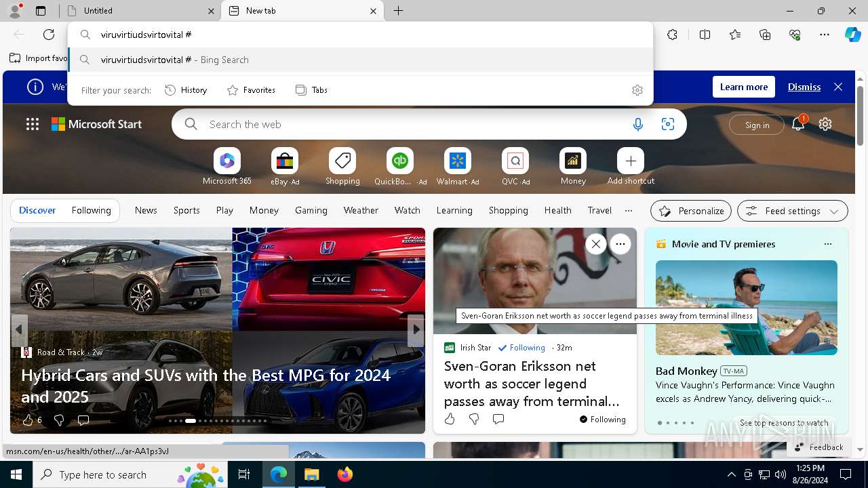Switch to the Untitled tab
Image resolution: width=868 pixels, height=488 pixels.
coord(140,11)
